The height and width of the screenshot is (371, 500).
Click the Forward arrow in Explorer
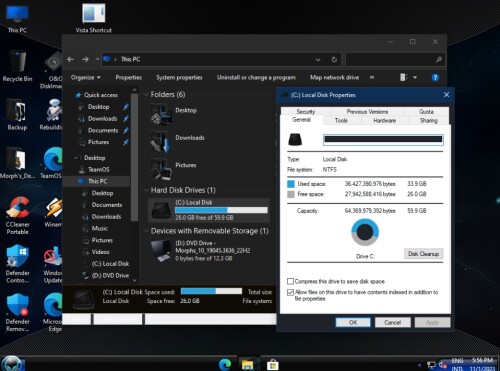pos(85,59)
